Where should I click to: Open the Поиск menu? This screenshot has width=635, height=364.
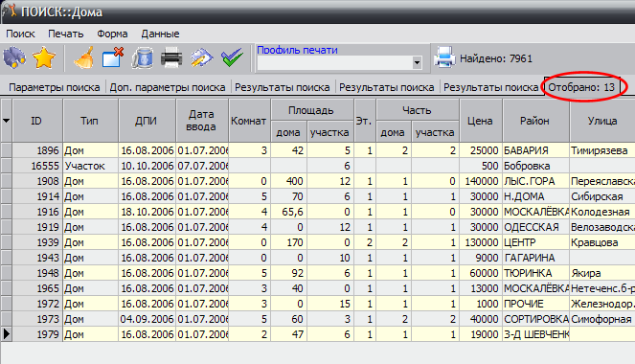click(x=20, y=34)
